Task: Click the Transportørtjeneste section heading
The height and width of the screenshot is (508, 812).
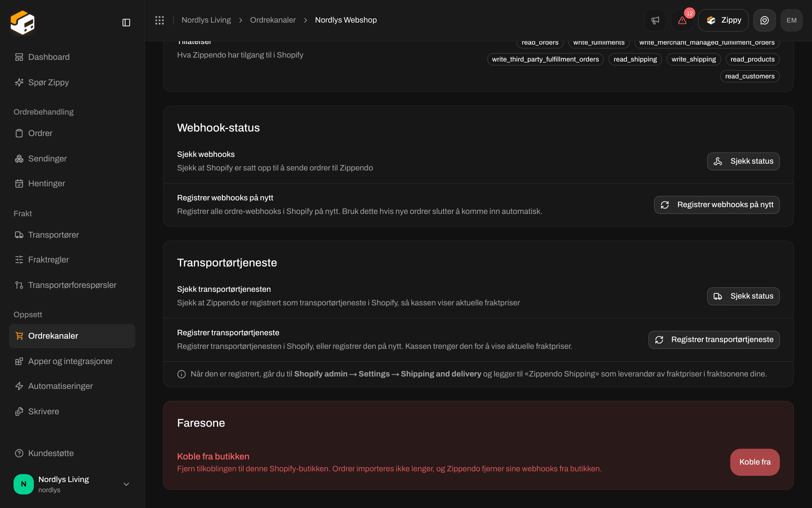Action: [x=227, y=263]
